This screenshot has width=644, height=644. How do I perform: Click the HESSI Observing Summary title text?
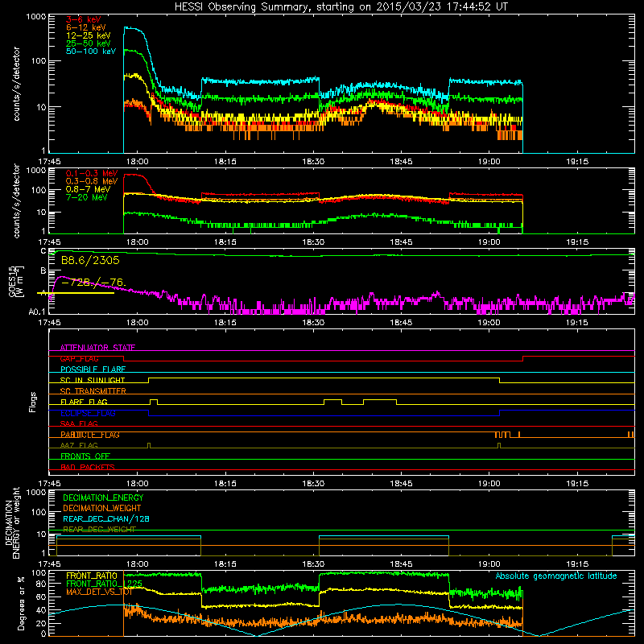pyautogui.click(x=341, y=7)
